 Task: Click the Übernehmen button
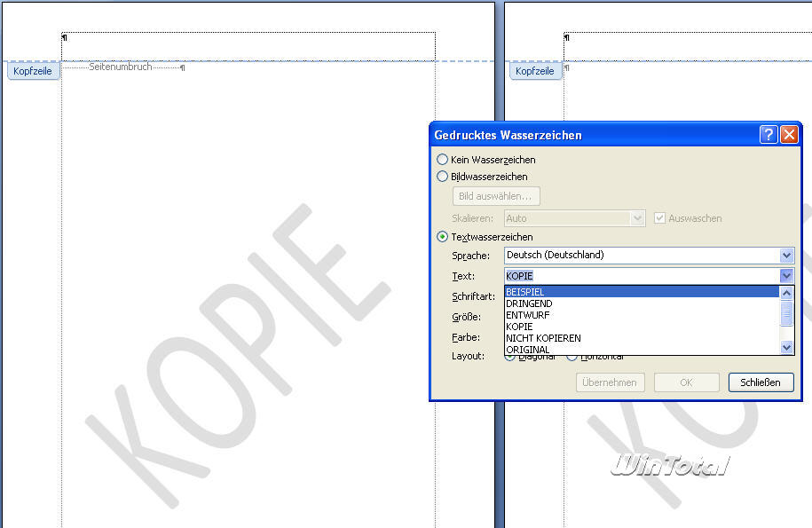pyautogui.click(x=610, y=382)
